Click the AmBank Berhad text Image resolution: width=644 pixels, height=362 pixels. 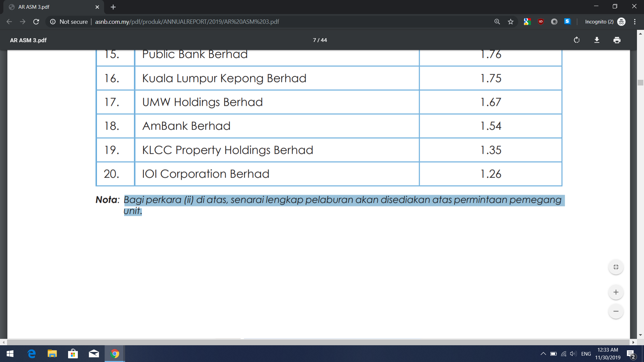click(x=186, y=126)
